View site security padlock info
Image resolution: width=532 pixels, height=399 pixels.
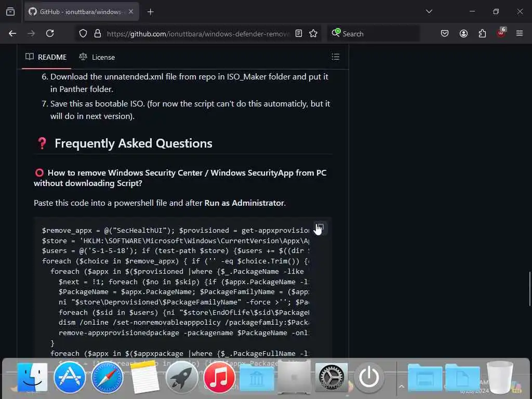[x=98, y=34]
